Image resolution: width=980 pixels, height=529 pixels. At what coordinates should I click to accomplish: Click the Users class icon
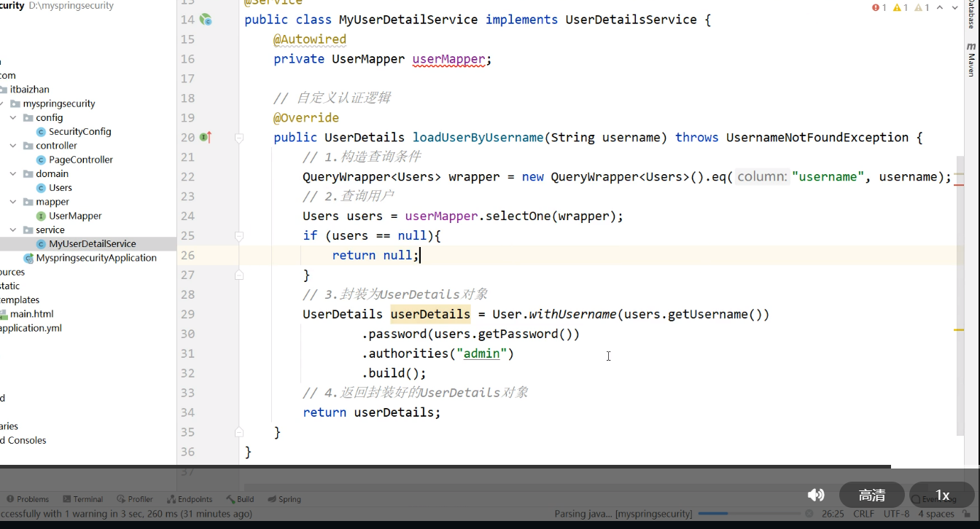(42, 188)
